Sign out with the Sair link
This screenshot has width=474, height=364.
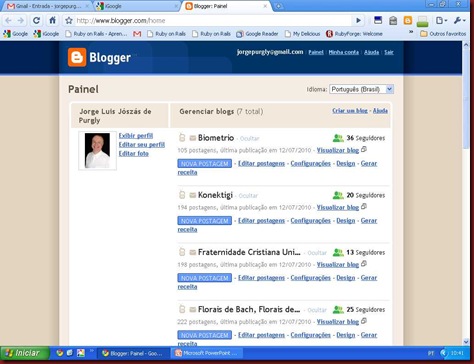[x=389, y=52]
